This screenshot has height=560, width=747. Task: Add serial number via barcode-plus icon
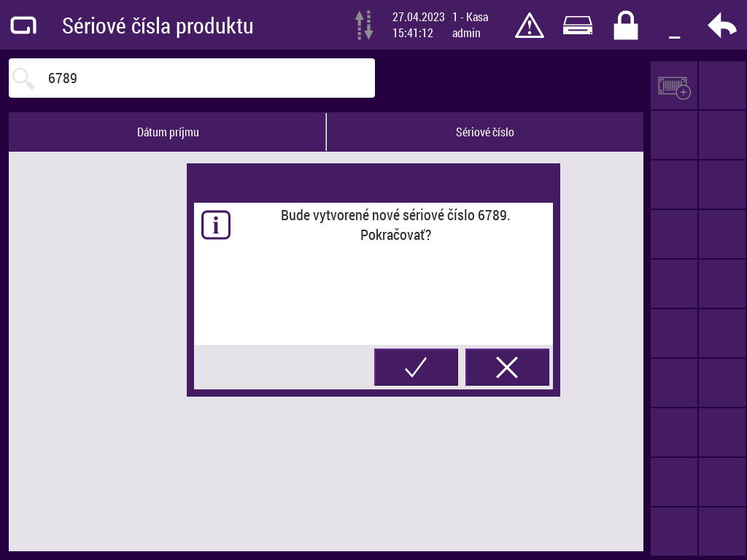pos(674,87)
